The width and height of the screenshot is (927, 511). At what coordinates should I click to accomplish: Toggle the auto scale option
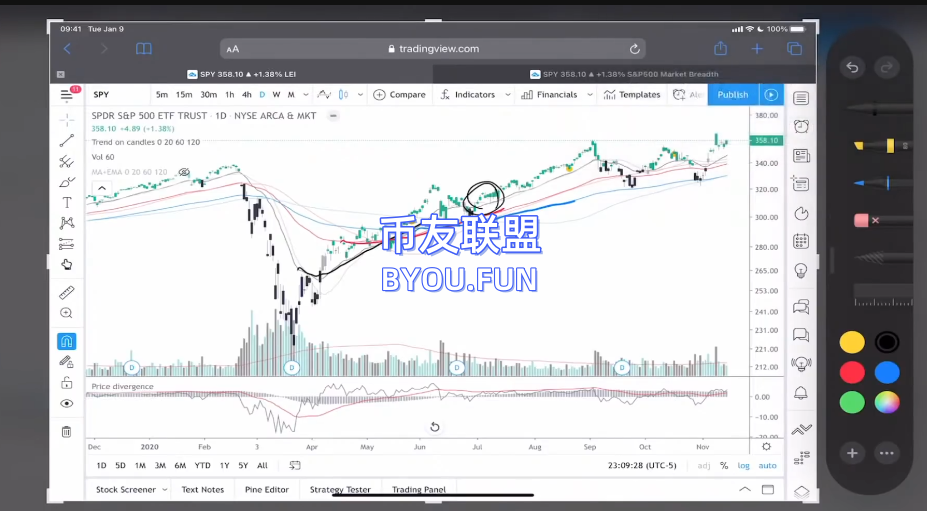click(x=767, y=465)
